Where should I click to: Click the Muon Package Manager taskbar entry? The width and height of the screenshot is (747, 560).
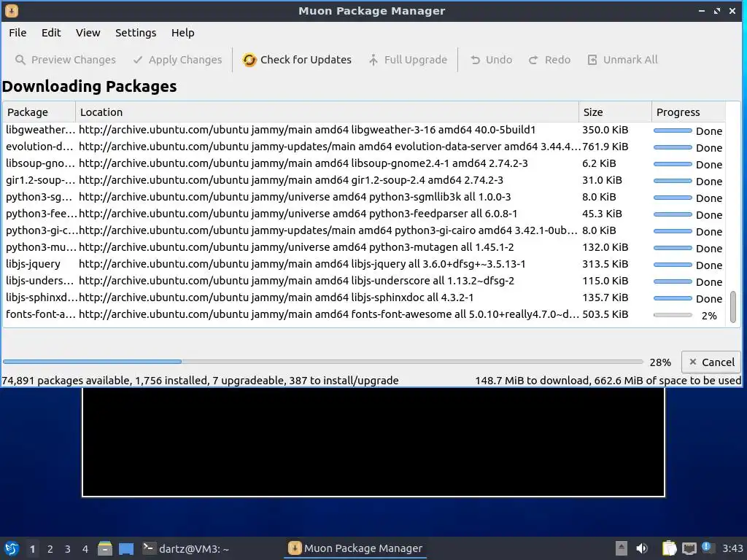(355, 548)
